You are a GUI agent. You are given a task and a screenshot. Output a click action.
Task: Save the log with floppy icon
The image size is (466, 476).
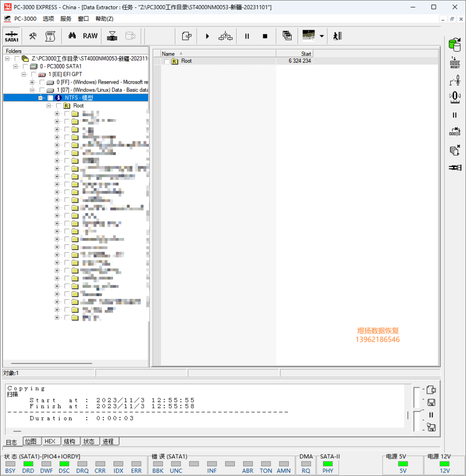coord(431,403)
